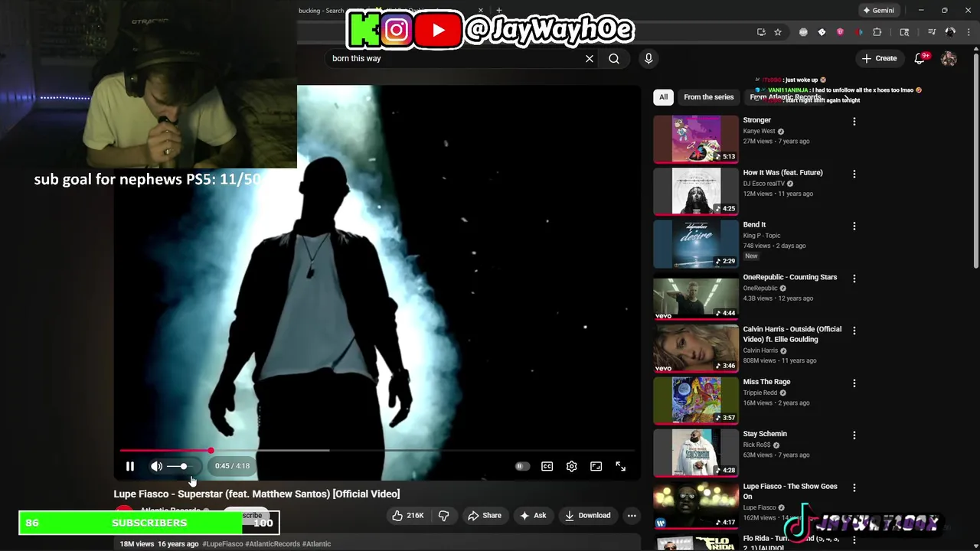Mute the video volume speaker icon

[157, 466]
